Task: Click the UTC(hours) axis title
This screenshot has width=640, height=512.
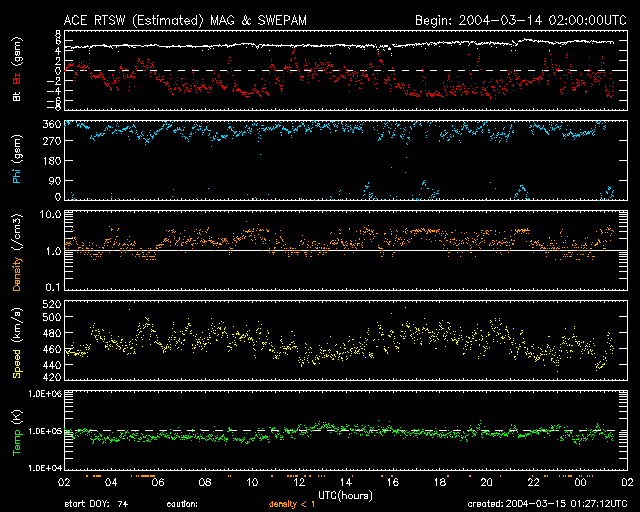Action: (x=346, y=494)
